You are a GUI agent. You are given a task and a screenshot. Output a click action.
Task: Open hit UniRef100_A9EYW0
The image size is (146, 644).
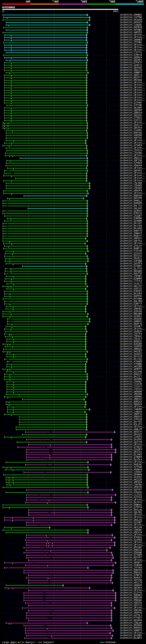[131, 610]
